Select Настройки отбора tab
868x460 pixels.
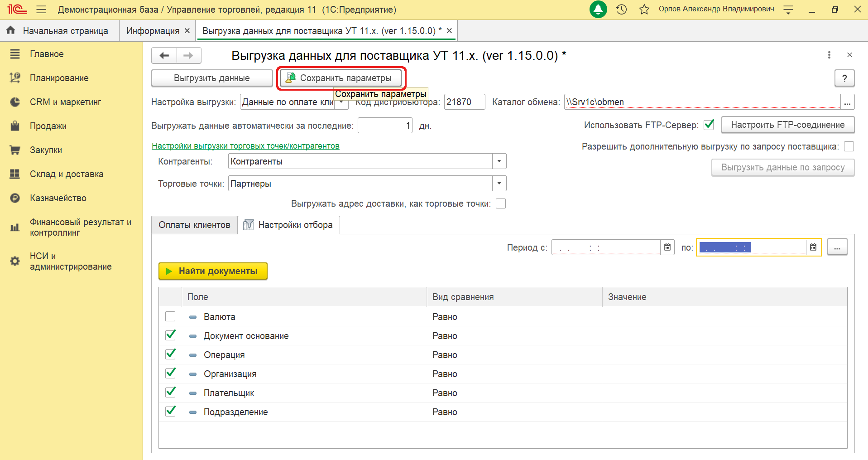288,225
